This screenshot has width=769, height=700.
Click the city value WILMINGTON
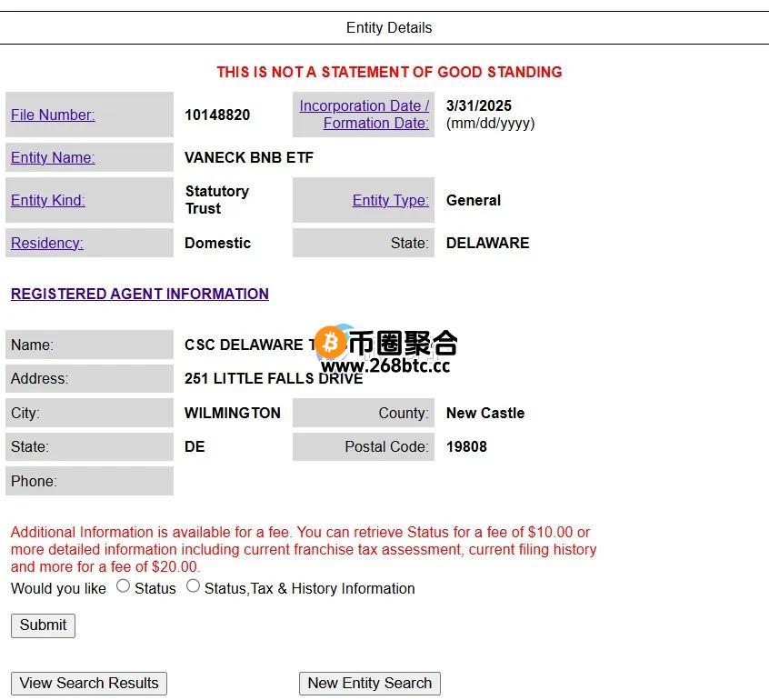coord(233,413)
